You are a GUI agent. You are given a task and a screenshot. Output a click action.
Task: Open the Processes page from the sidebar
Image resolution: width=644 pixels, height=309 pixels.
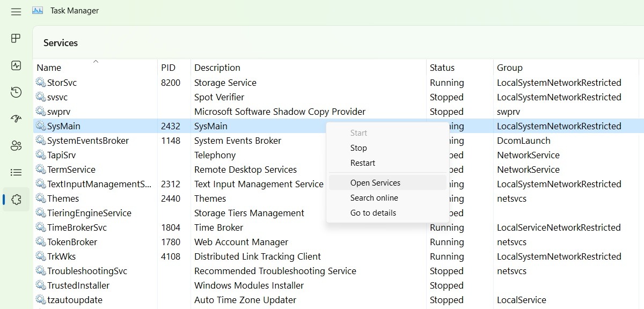coord(16,38)
